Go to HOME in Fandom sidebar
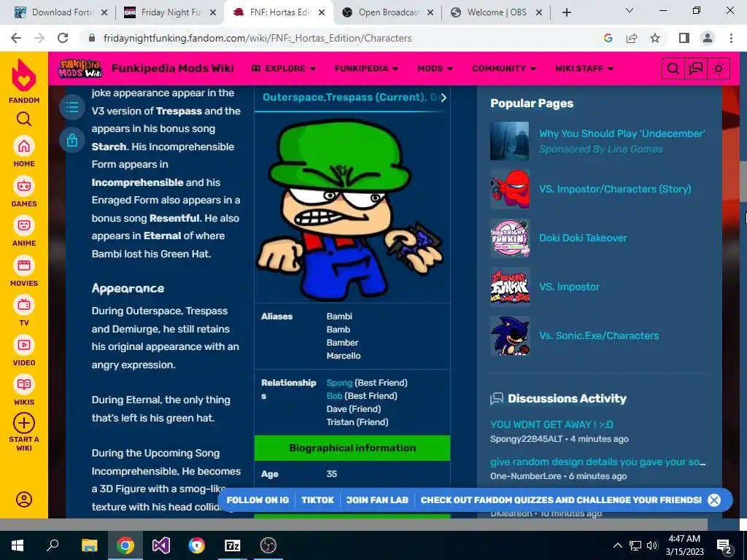This screenshot has height=560, width=747. [24, 147]
